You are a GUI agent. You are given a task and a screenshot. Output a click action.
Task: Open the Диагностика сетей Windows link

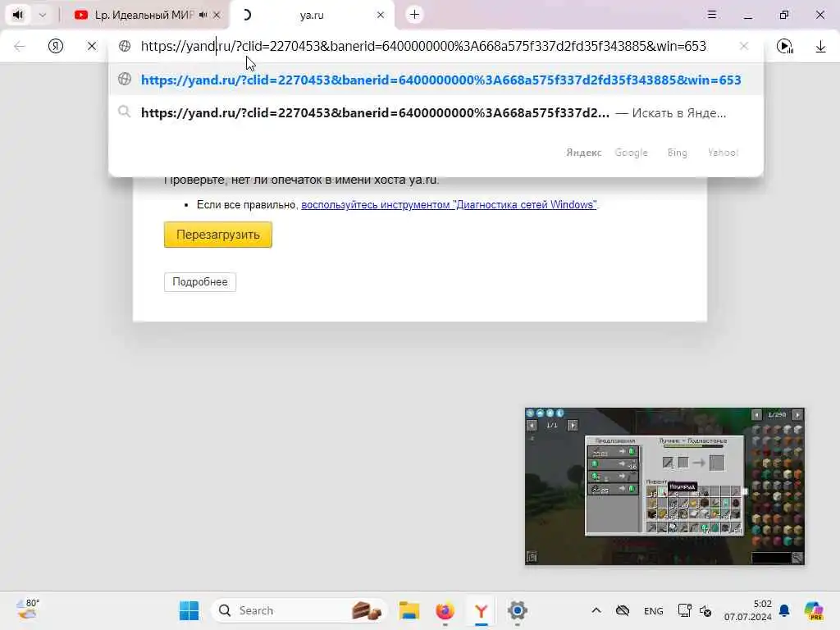click(x=449, y=204)
